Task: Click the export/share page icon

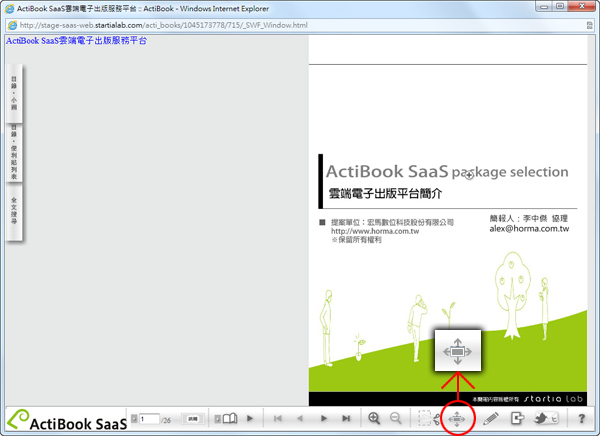Action: point(517,418)
